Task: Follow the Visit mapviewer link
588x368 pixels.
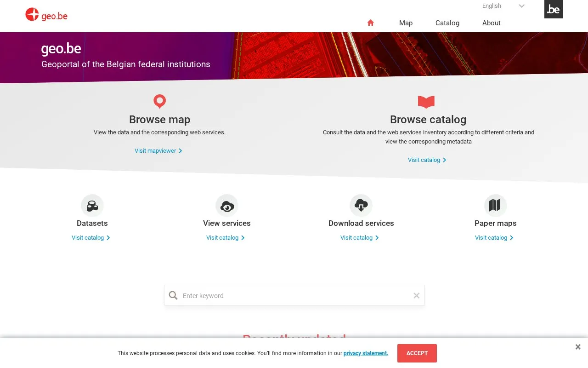Action: point(158,151)
